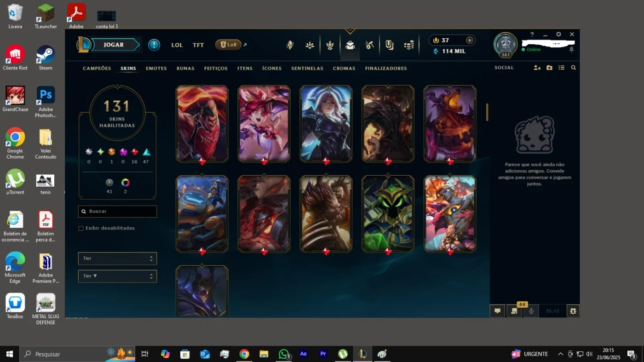
Task: Open the Cliente Riot desktop shortcut
Action: [15, 58]
